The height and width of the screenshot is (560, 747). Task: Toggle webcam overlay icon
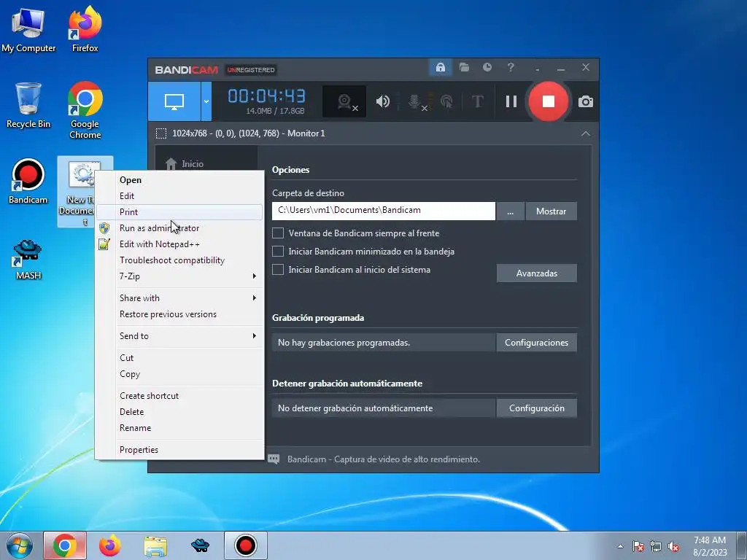pyautogui.click(x=345, y=101)
